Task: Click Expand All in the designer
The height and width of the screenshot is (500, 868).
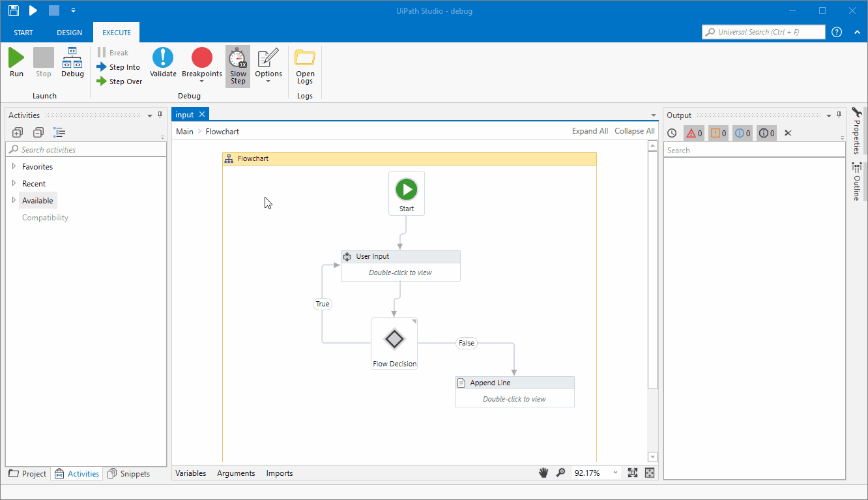Action: pyautogui.click(x=590, y=131)
